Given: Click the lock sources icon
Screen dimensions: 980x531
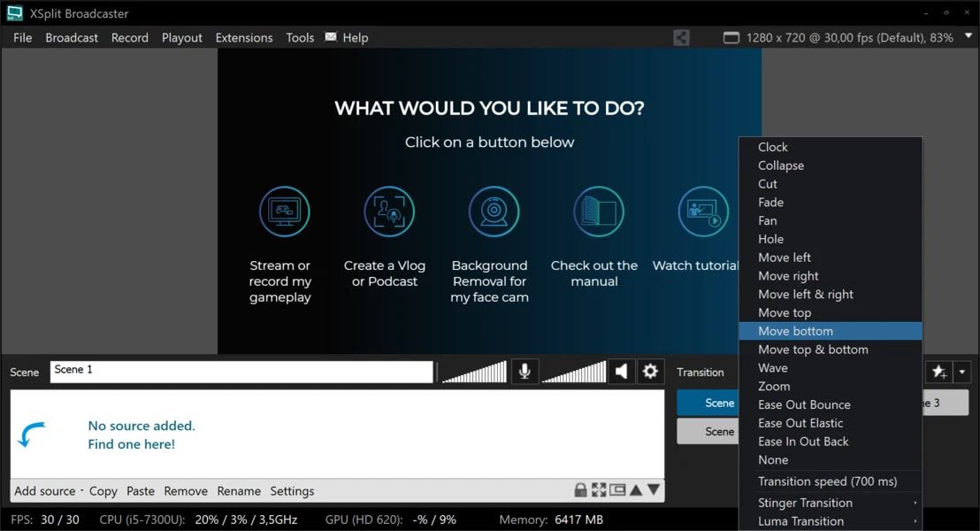Looking at the screenshot, I should 581,489.
